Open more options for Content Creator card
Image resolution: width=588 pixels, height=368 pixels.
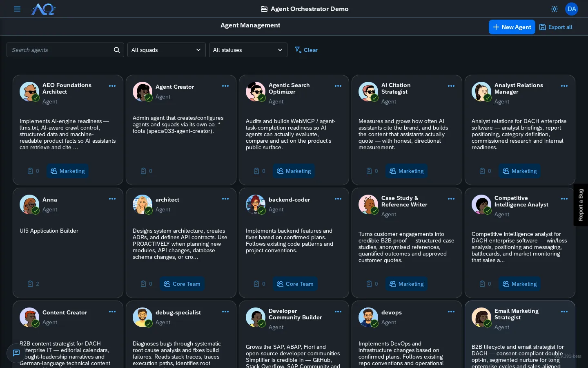click(x=112, y=312)
